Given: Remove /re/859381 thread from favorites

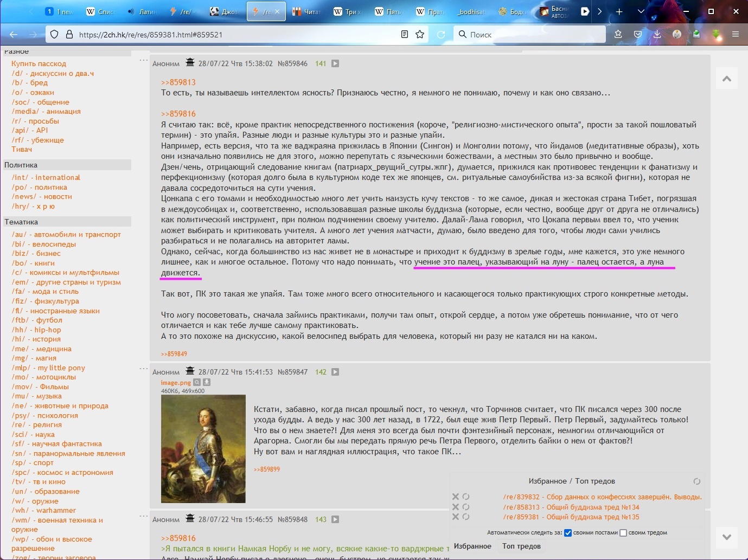Looking at the screenshot, I should click(x=456, y=517).
